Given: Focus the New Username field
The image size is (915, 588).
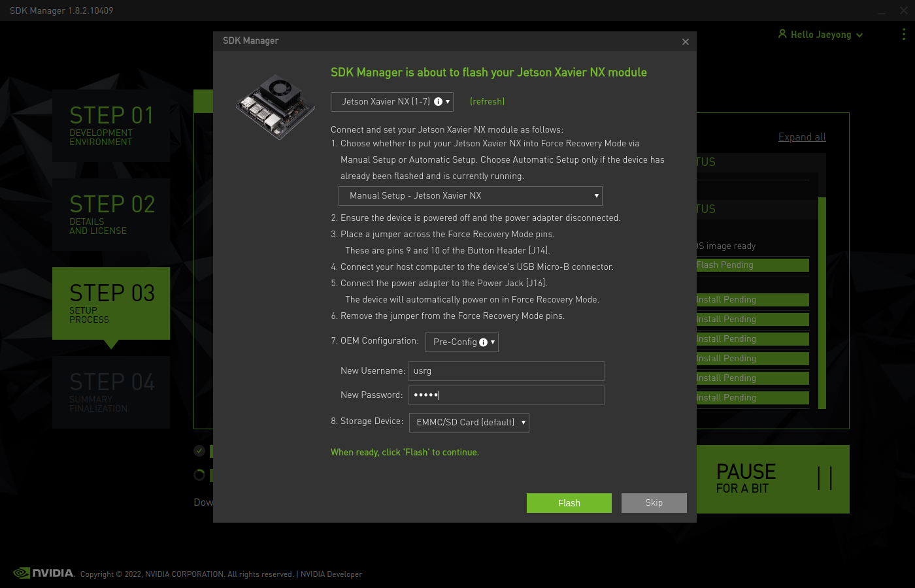Looking at the screenshot, I should (x=507, y=371).
